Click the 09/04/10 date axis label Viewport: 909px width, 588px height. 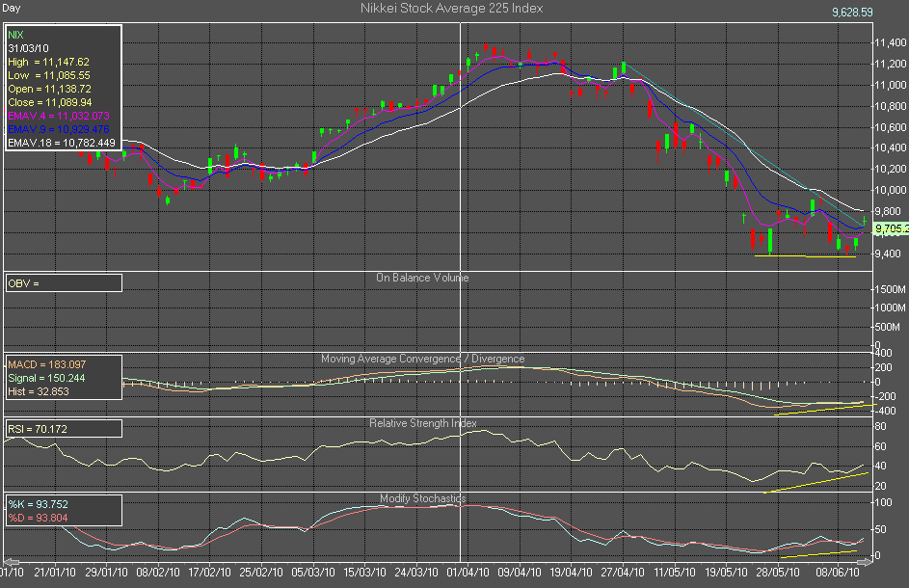(520, 573)
